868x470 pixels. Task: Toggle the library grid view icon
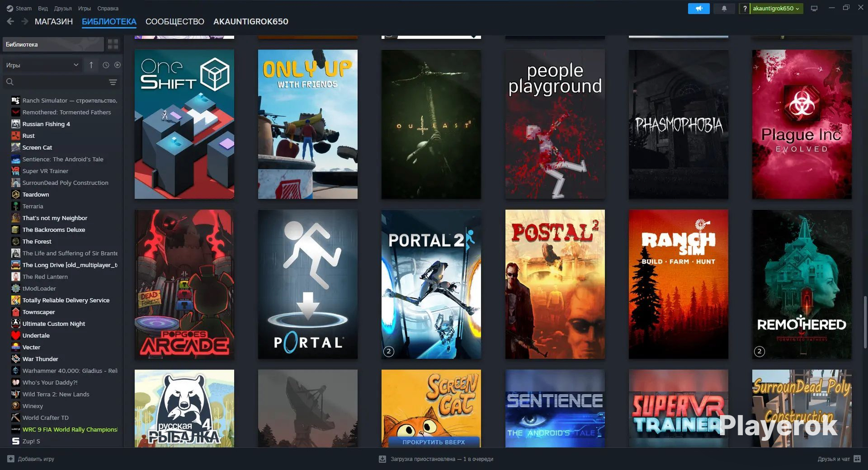pos(113,45)
